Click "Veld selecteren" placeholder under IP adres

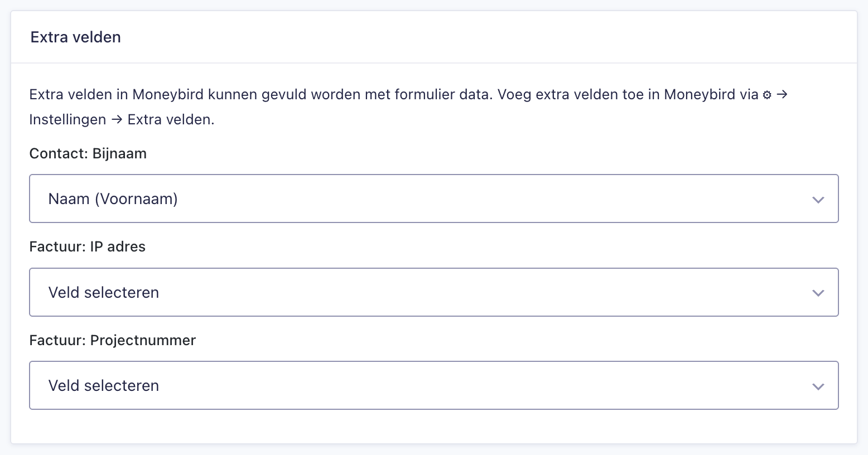pos(104,292)
